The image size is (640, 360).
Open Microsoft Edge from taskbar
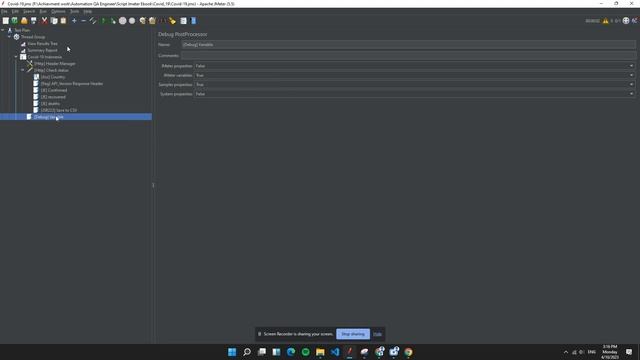(291, 352)
